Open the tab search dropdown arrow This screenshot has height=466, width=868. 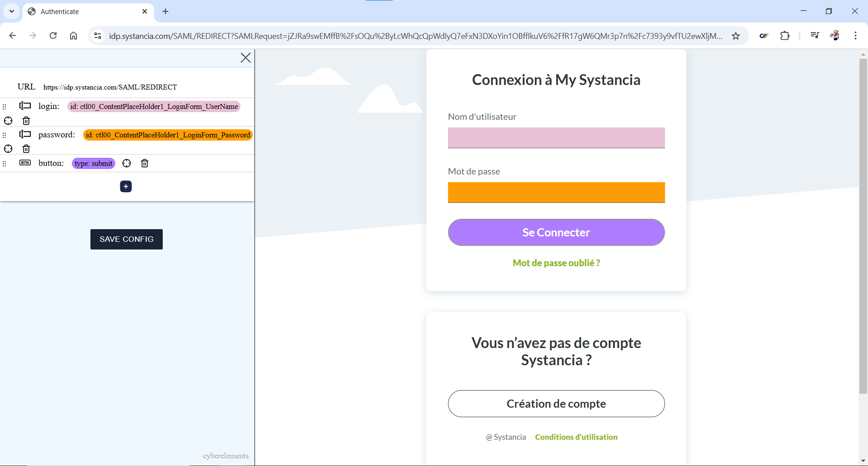12,11
